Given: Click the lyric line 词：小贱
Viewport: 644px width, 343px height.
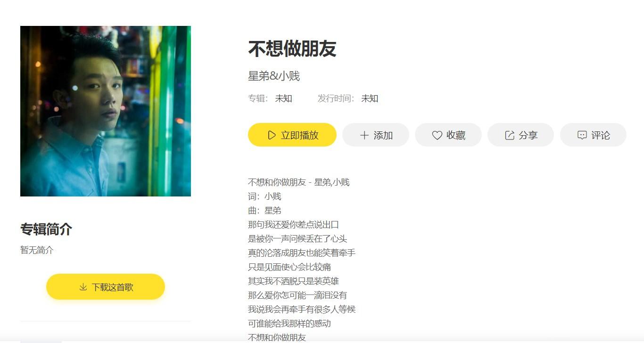Looking at the screenshot, I should click(x=264, y=196).
